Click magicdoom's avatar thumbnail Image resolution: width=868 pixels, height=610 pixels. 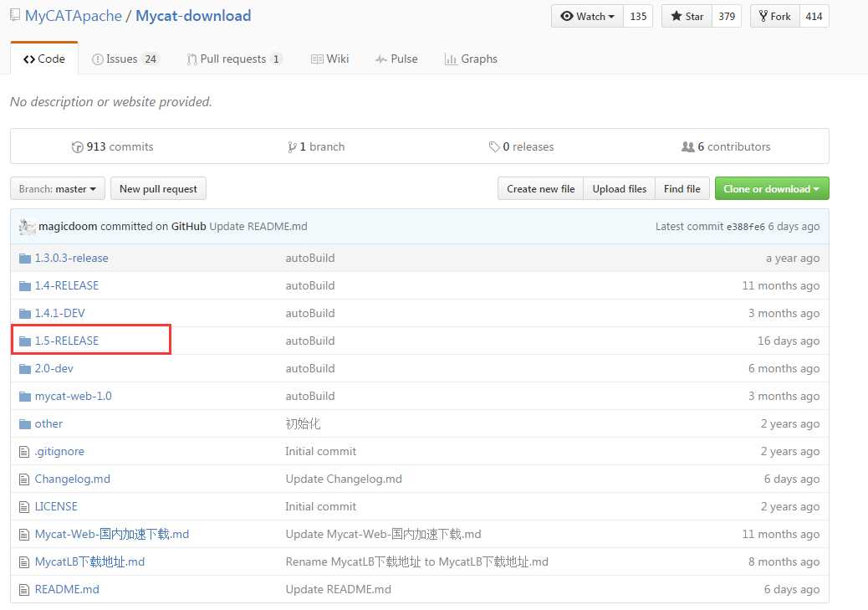click(x=27, y=227)
